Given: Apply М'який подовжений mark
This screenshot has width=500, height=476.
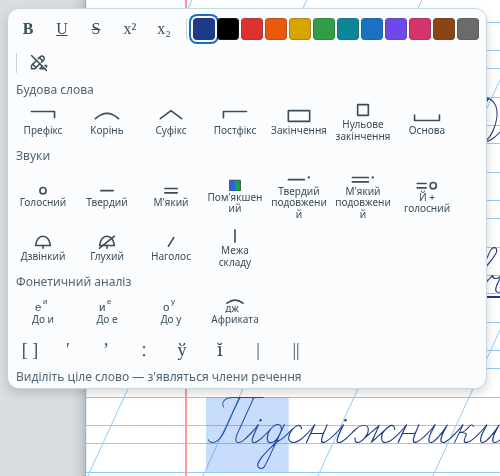Looking at the screenshot, I should [x=363, y=197].
